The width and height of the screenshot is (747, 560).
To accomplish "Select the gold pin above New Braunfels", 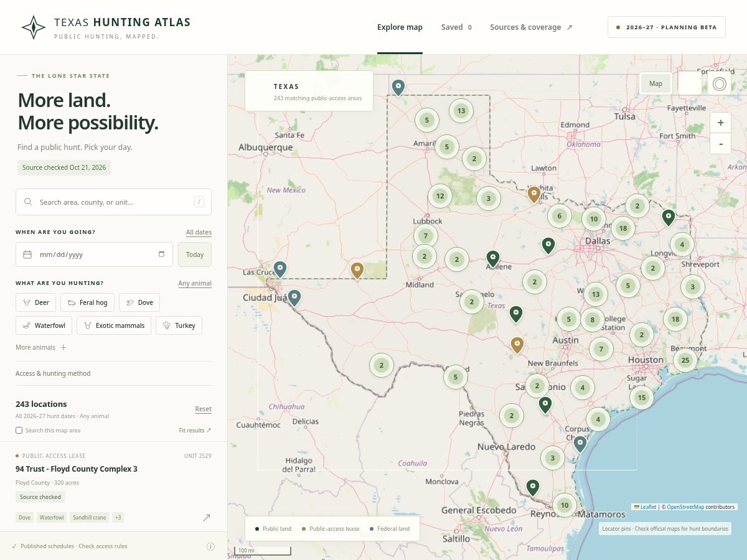I will [x=517, y=345].
